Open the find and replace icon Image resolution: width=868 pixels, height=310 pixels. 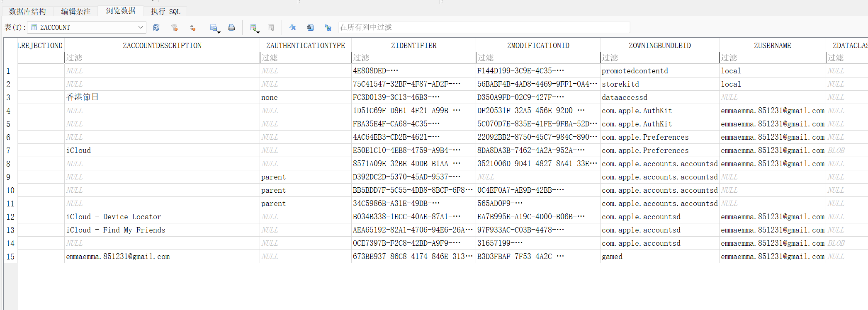pos(328,27)
